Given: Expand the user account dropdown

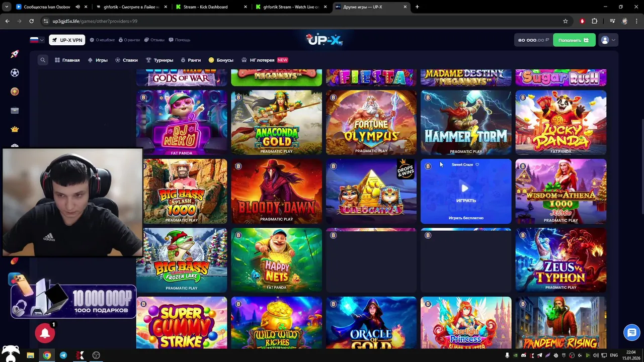Looking at the screenshot, I should [x=608, y=40].
